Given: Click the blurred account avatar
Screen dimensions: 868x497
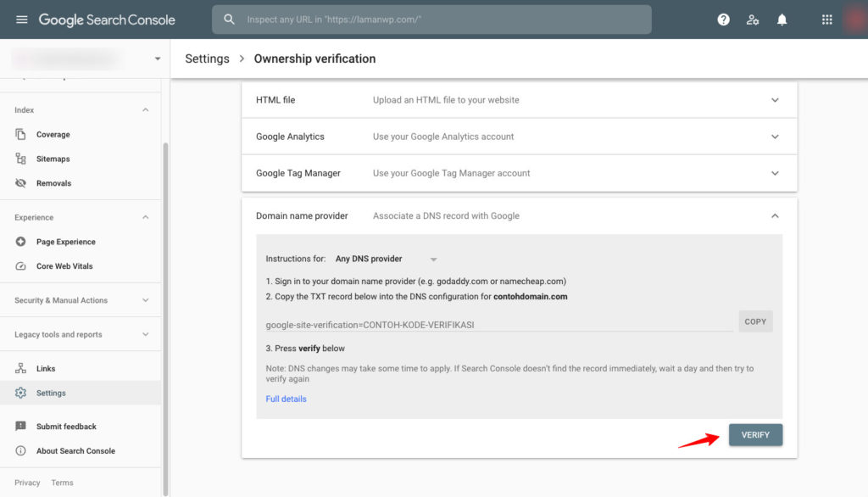Looking at the screenshot, I should [x=856, y=20].
